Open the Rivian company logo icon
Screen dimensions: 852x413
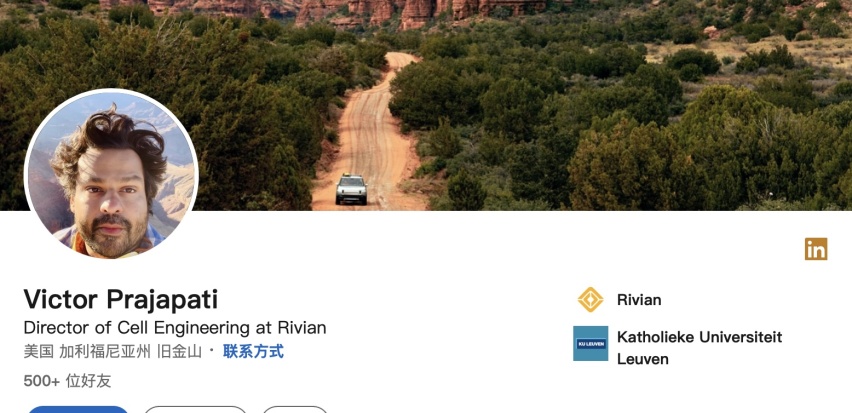pos(590,299)
